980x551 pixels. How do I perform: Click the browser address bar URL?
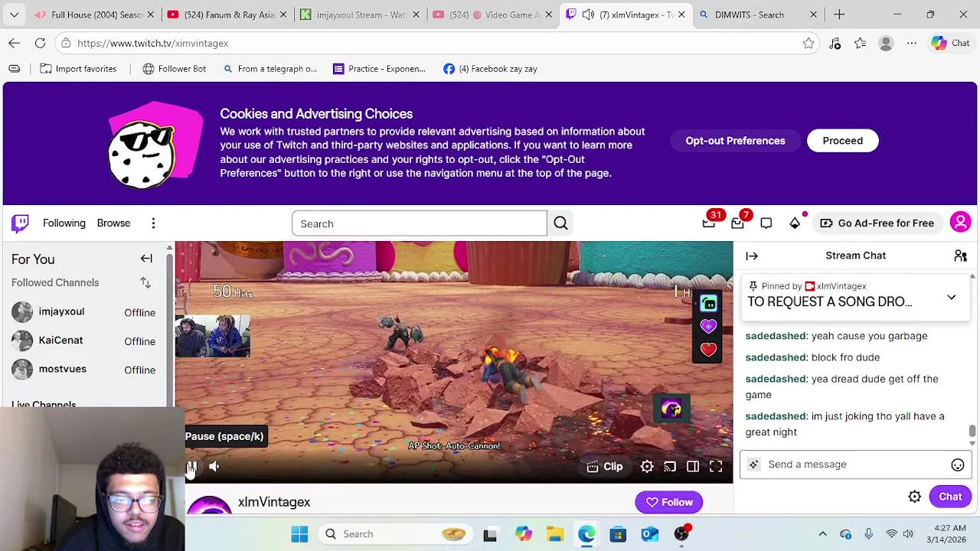click(152, 44)
